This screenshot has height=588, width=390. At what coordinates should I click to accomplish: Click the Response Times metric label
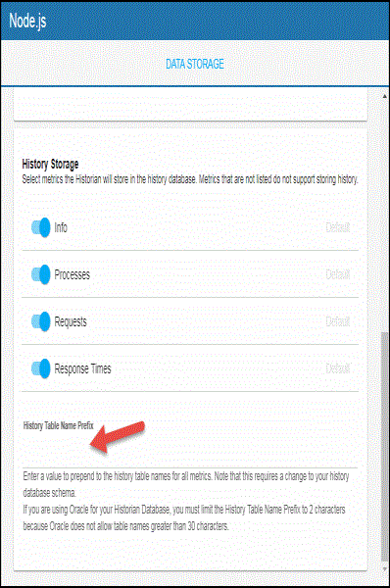[82, 368]
